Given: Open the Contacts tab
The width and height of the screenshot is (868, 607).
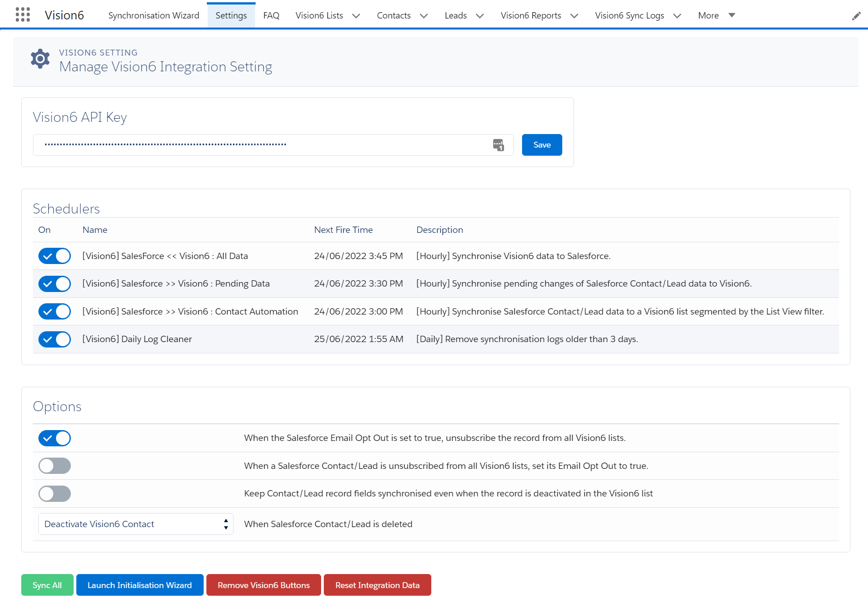Looking at the screenshot, I should [394, 15].
